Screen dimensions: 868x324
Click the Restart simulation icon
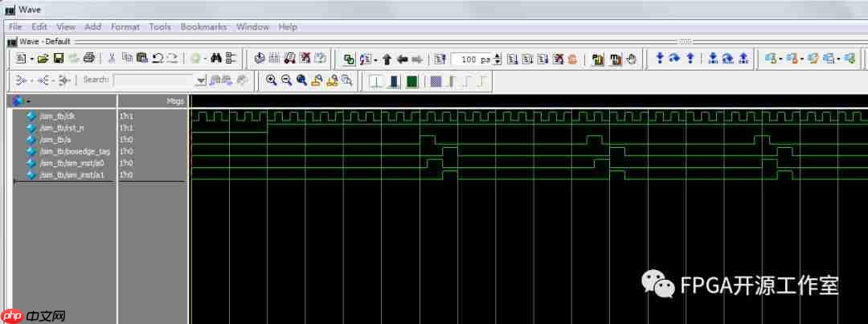click(x=365, y=59)
